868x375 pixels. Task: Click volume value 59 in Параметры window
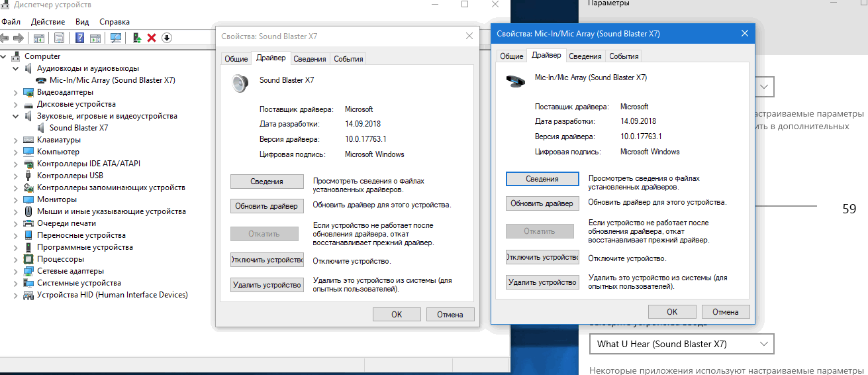click(x=849, y=209)
